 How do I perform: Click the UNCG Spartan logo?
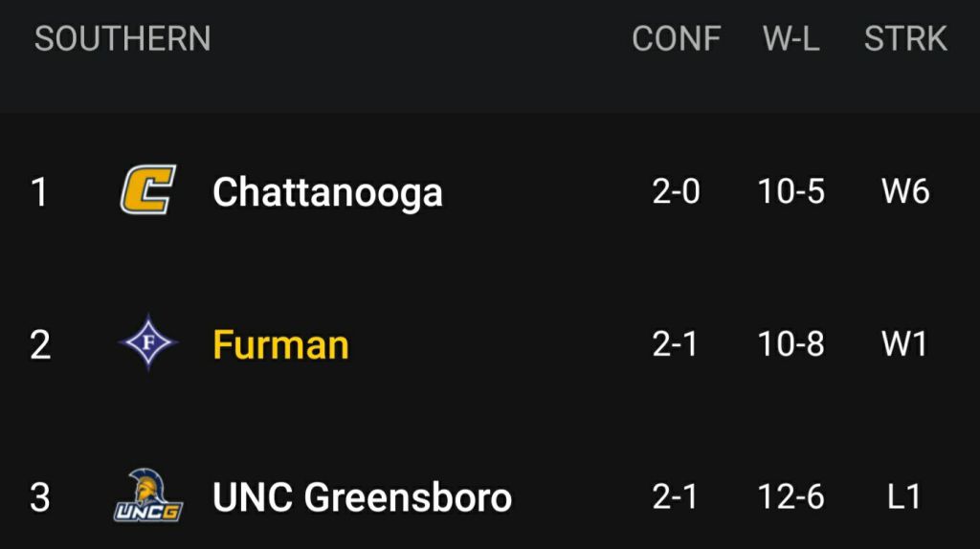147,495
